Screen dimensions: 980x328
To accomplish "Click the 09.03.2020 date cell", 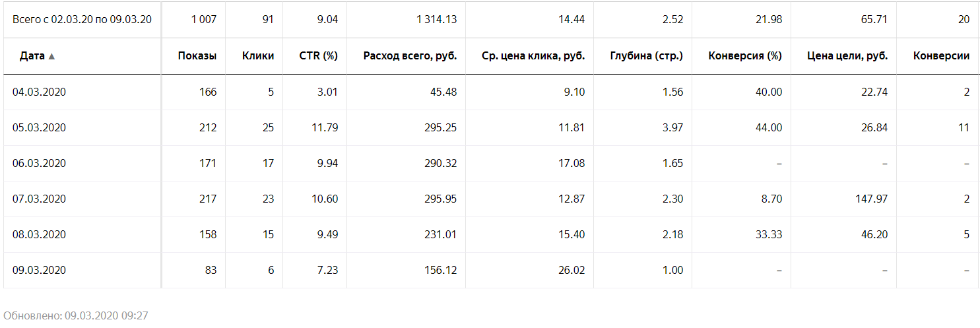I will click(x=39, y=271).
